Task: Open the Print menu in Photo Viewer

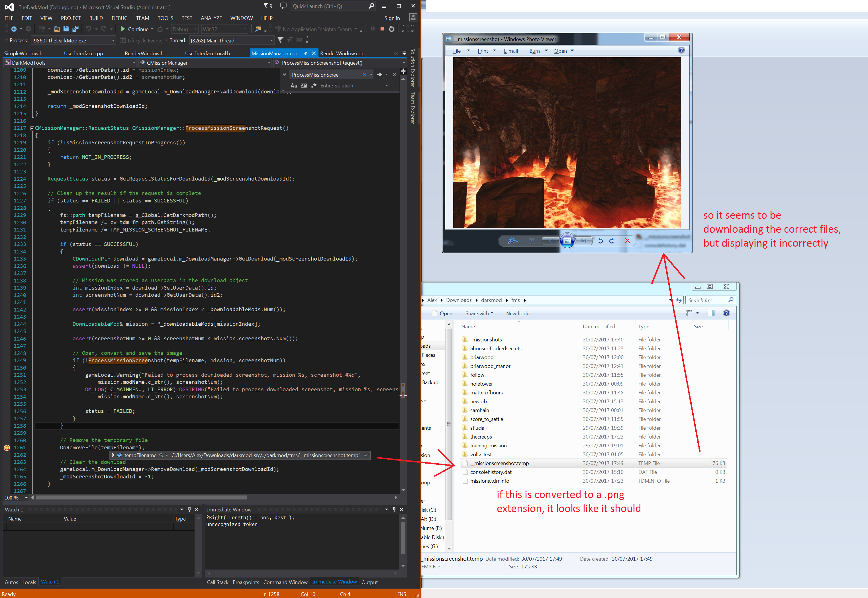Action: [487, 51]
